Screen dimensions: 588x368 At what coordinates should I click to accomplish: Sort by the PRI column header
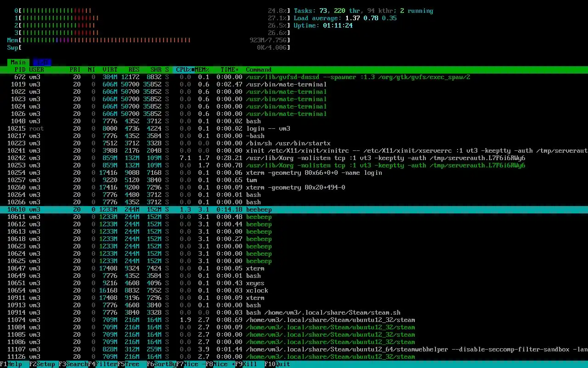[x=75, y=69]
